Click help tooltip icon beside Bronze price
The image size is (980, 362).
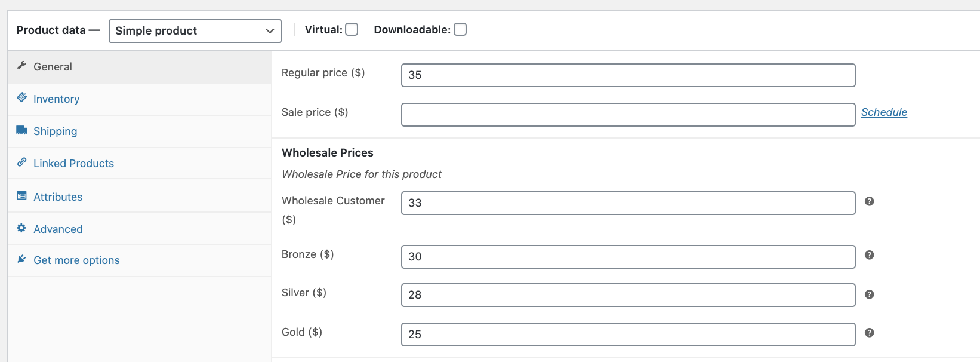[x=869, y=255]
